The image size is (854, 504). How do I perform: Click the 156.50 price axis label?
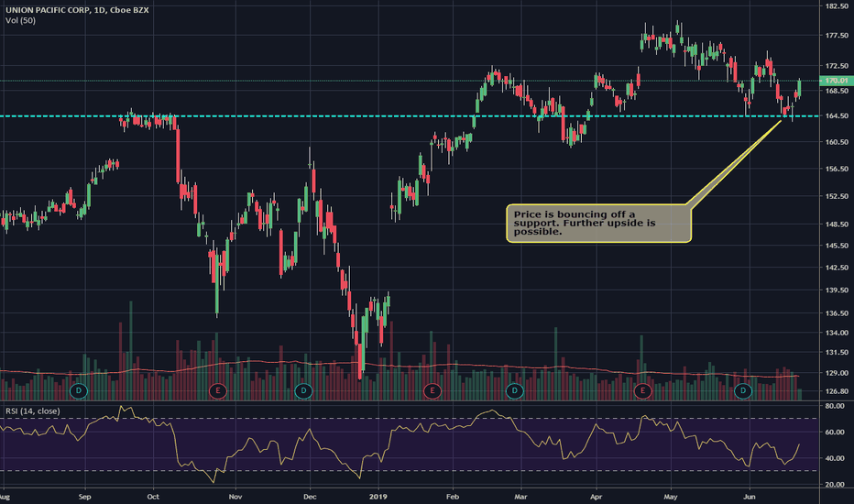pos(836,169)
